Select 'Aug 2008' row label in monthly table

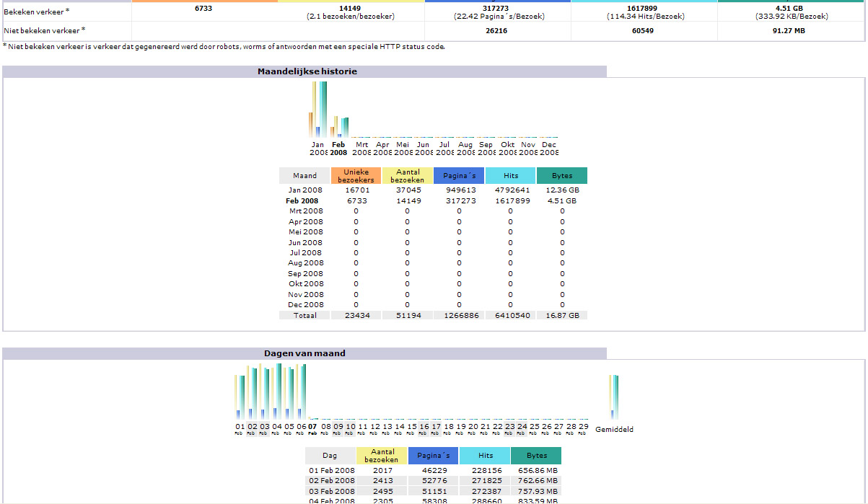coord(306,263)
